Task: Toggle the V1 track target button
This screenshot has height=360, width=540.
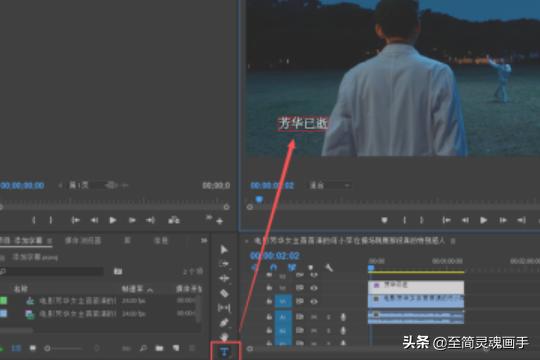Action: [283, 301]
